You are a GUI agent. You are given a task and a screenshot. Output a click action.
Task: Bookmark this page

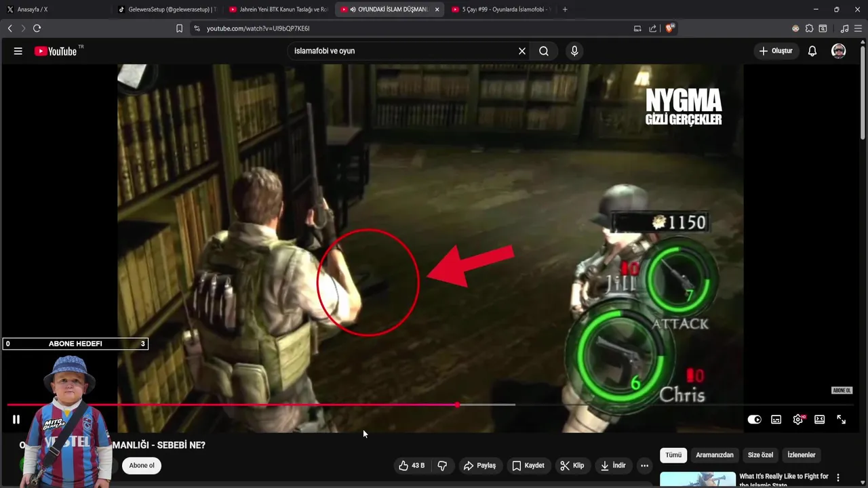coord(179,28)
